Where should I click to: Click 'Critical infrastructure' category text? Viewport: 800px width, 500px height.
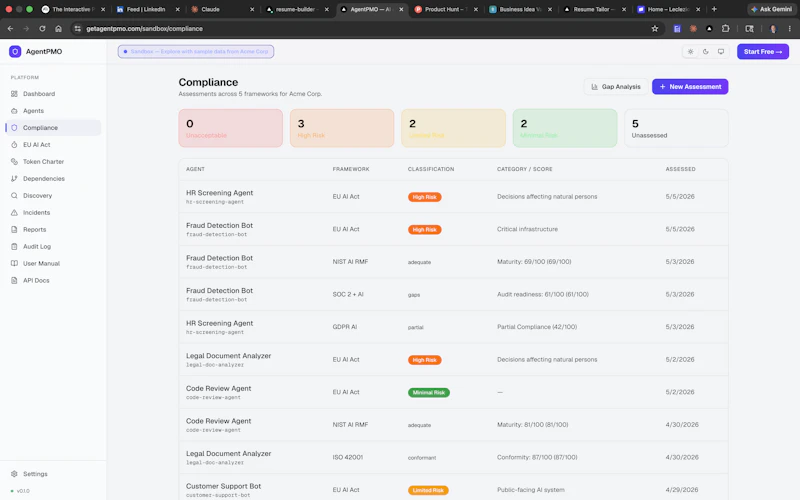click(527, 229)
